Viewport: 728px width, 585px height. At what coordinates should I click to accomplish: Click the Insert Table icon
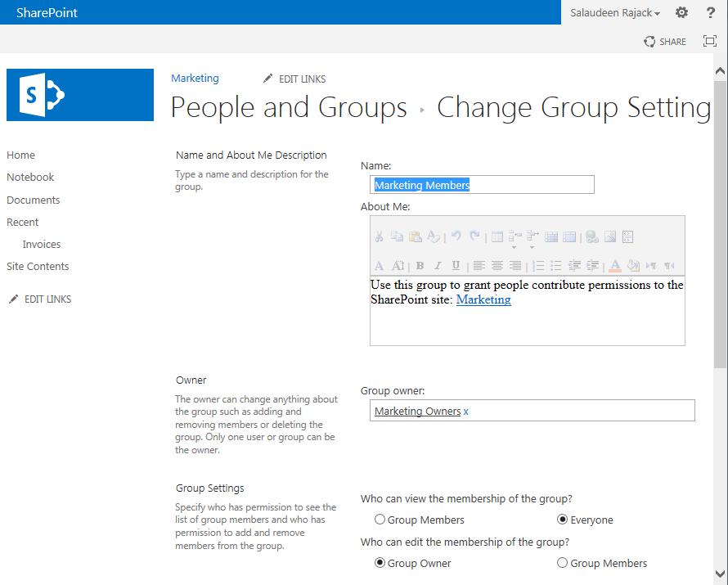coord(497,237)
